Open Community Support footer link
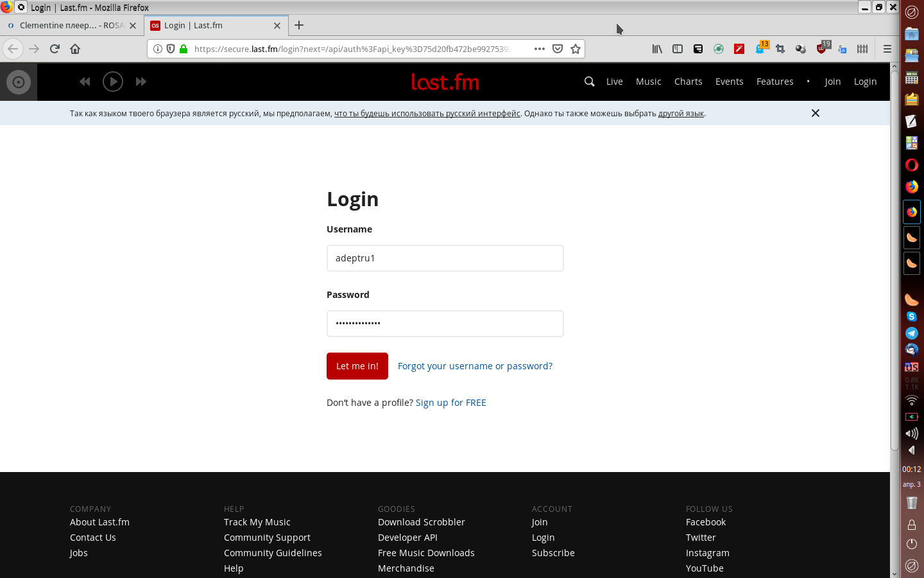924x578 pixels. tap(267, 538)
